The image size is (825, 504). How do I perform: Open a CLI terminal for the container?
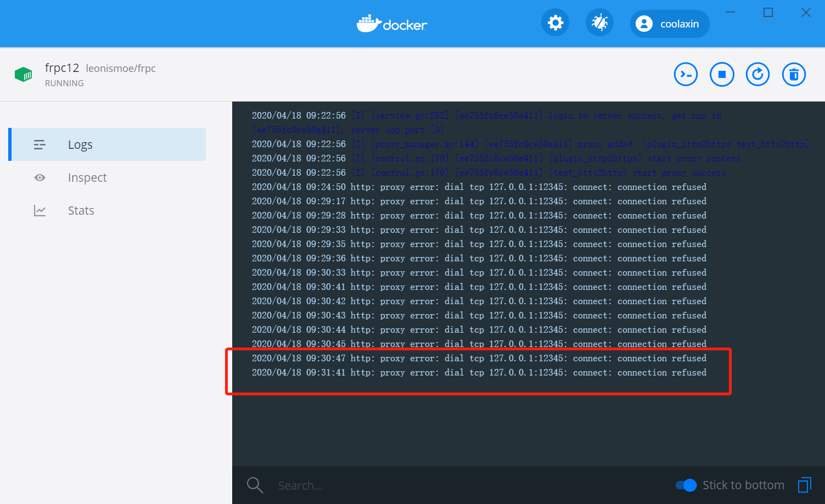[x=686, y=74]
